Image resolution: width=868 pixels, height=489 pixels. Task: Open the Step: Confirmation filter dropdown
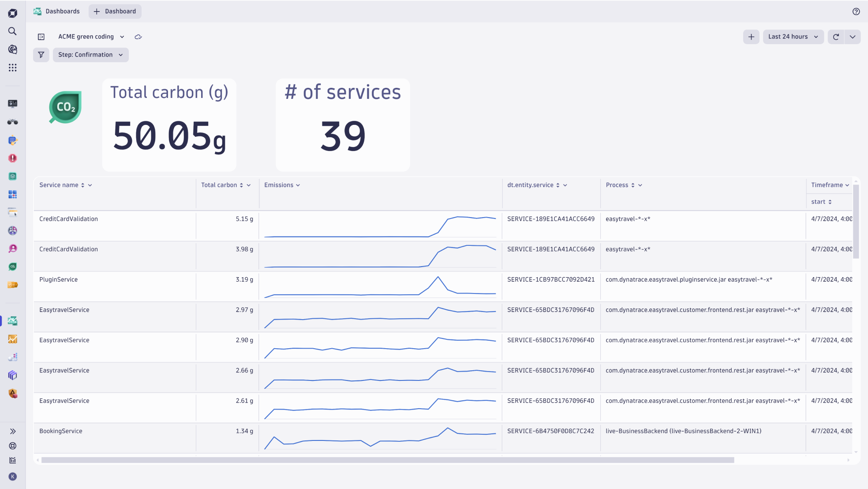point(90,55)
